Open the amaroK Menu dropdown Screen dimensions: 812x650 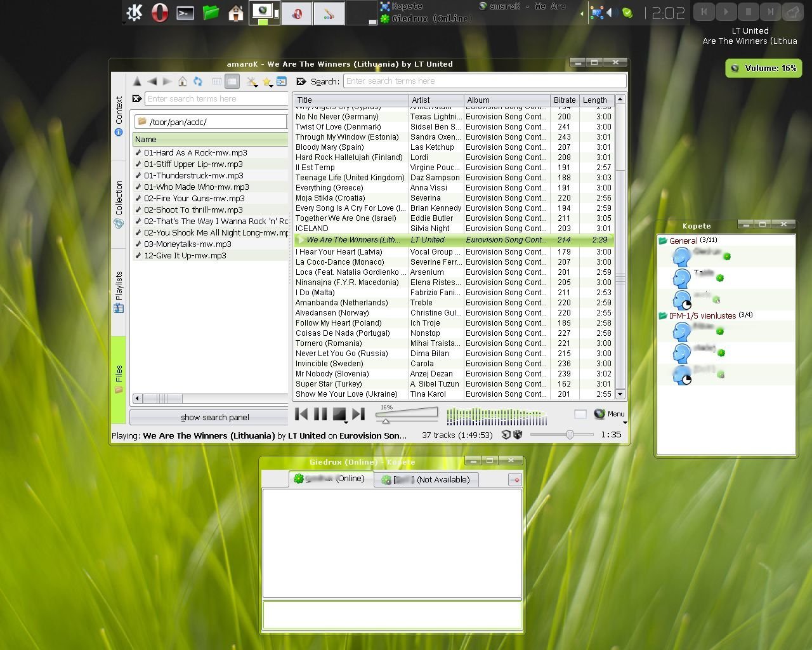[x=610, y=415]
